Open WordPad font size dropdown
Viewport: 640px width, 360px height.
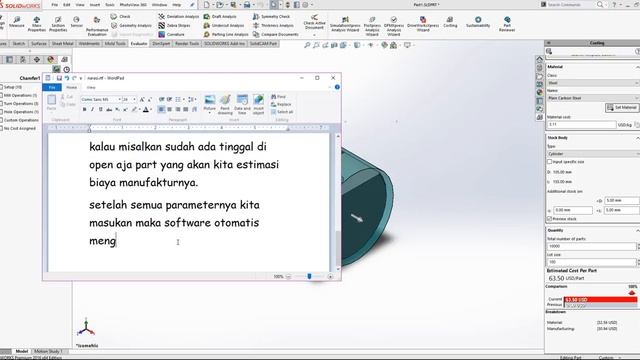click(x=134, y=99)
